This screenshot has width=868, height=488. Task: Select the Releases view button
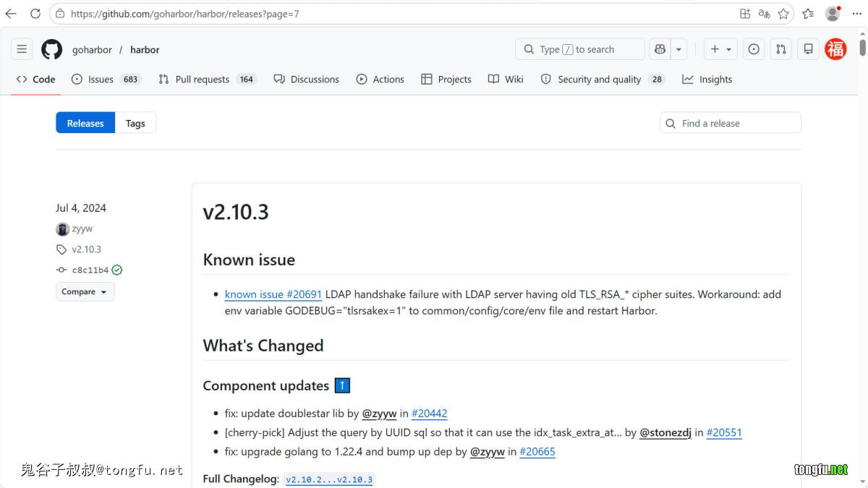(85, 123)
